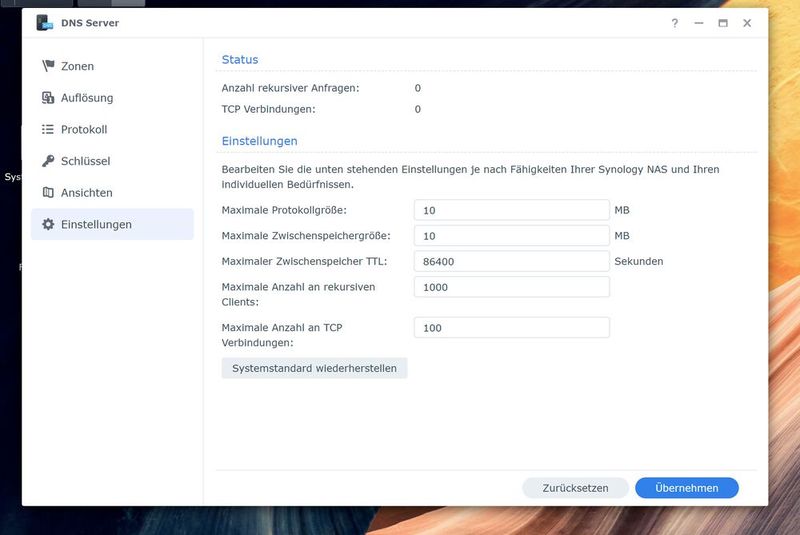Open the Protokoll section
Viewport: 800px width, 535px height.
click(112, 129)
